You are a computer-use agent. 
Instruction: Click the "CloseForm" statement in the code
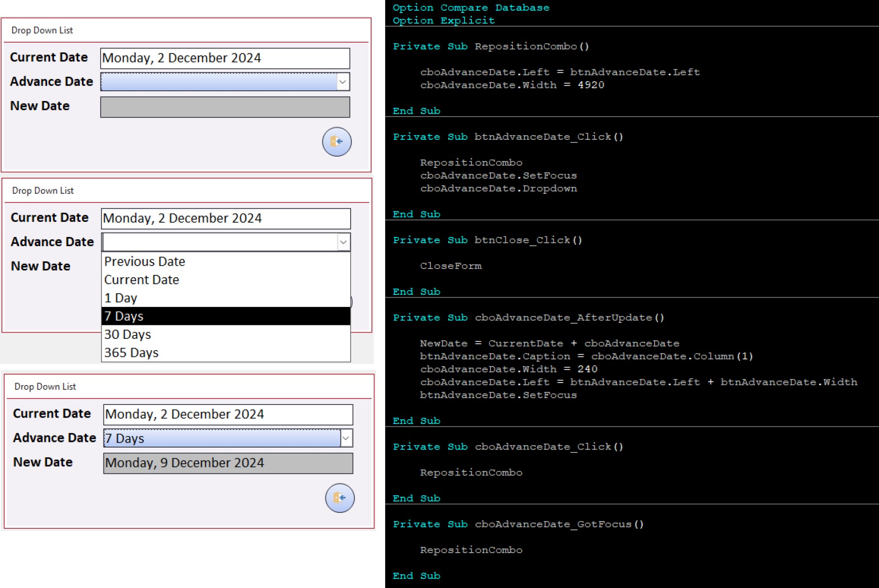tap(451, 266)
